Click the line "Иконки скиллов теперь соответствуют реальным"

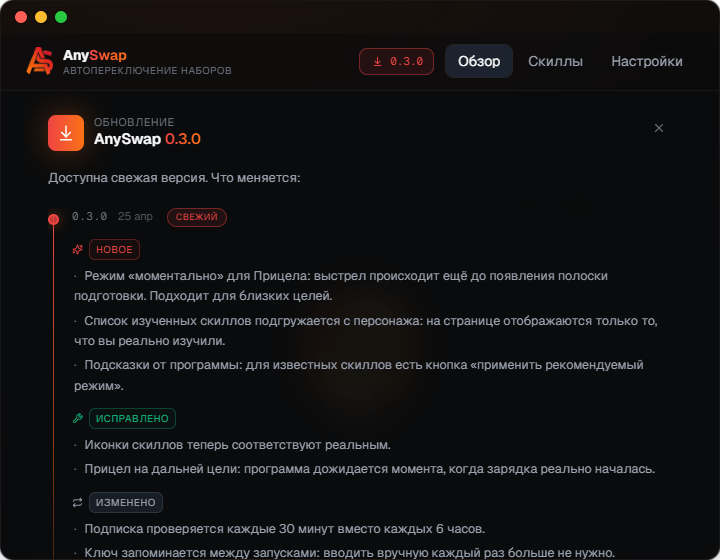coord(232,445)
